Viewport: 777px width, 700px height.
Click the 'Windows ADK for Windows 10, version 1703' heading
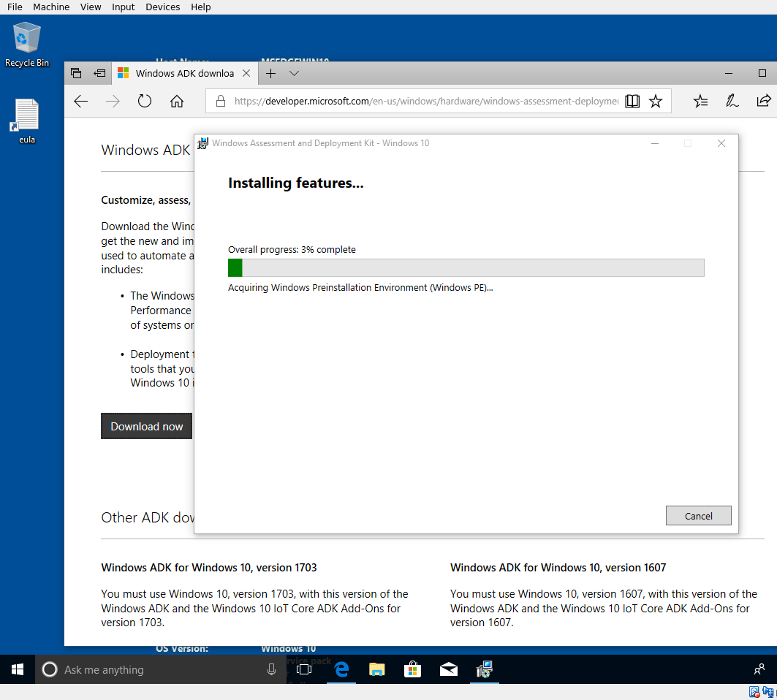click(x=208, y=568)
